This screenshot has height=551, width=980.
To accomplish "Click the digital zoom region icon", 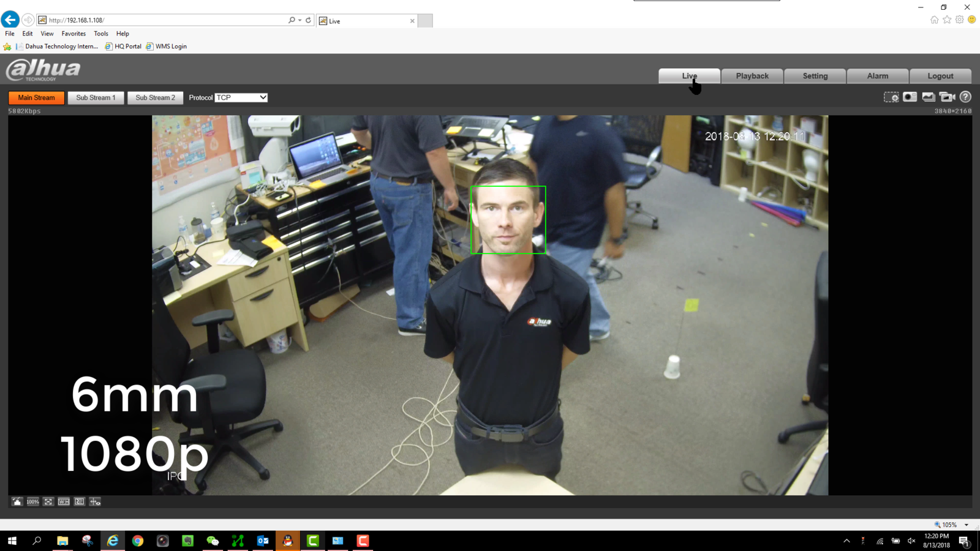I will [x=891, y=97].
